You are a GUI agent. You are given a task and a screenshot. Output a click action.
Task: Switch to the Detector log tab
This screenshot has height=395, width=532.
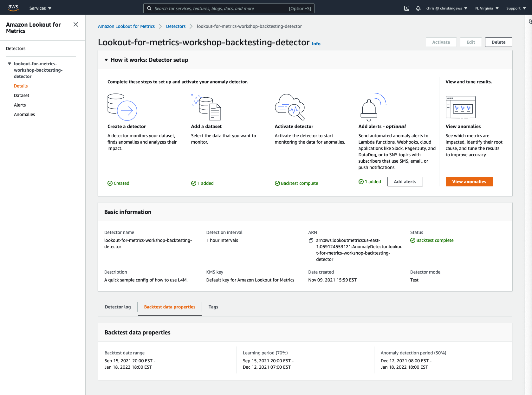pos(118,307)
